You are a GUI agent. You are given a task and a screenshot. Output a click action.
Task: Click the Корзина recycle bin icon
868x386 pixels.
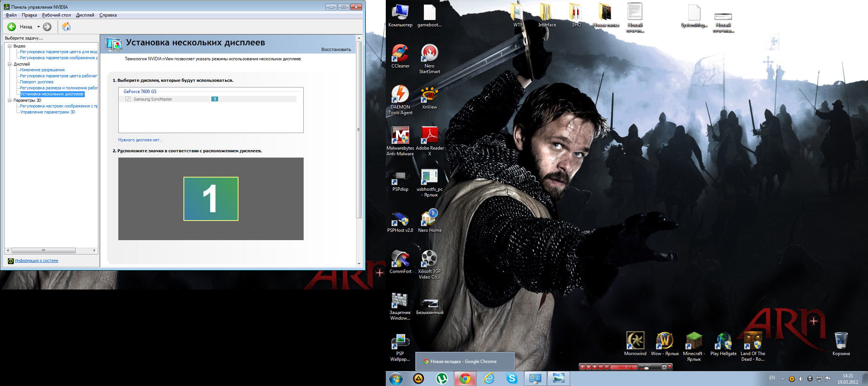tap(841, 343)
